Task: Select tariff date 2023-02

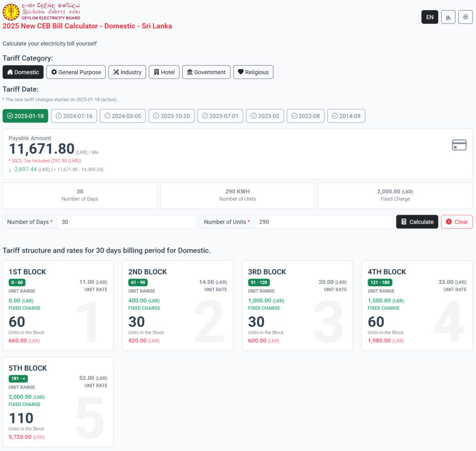Action: 264,116
